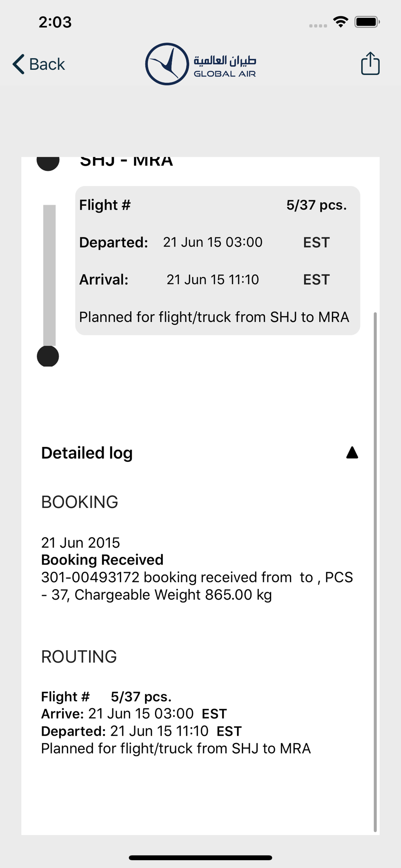Image resolution: width=401 pixels, height=868 pixels.
Task: Tap the BOOKING section header
Action: pyautogui.click(x=79, y=502)
